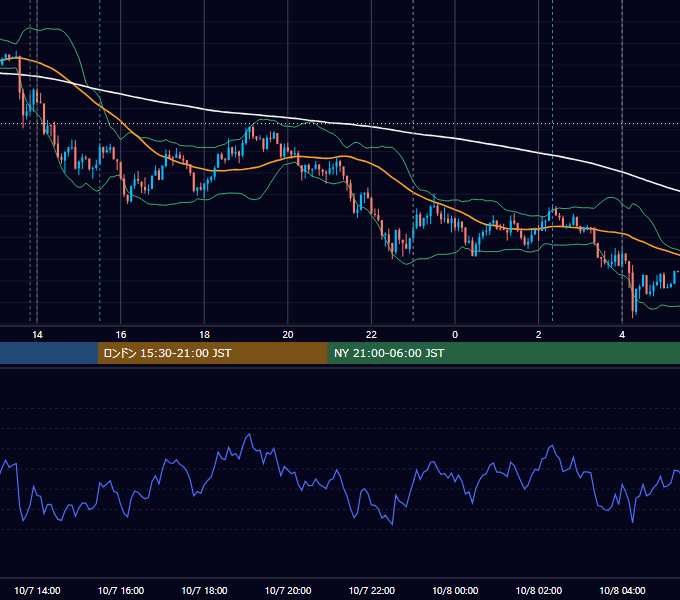Click the '2' hour label on price chart axis
The height and width of the screenshot is (600, 680).
(539, 335)
